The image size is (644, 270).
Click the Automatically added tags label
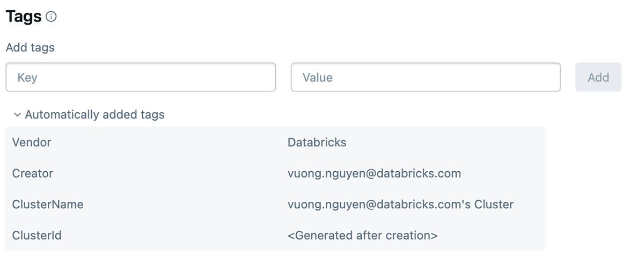pyautogui.click(x=94, y=114)
